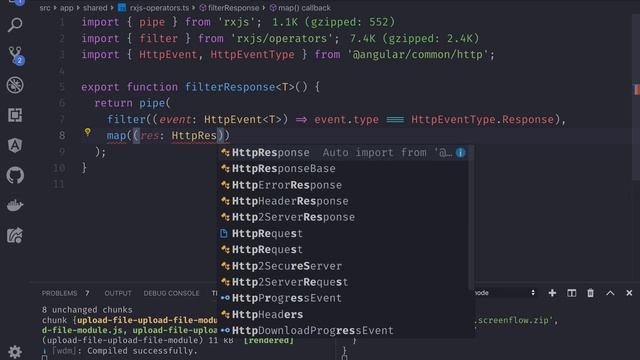Click 'map() callback' breadcrumb
Screen dimensions: 640x360
point(300,8)
